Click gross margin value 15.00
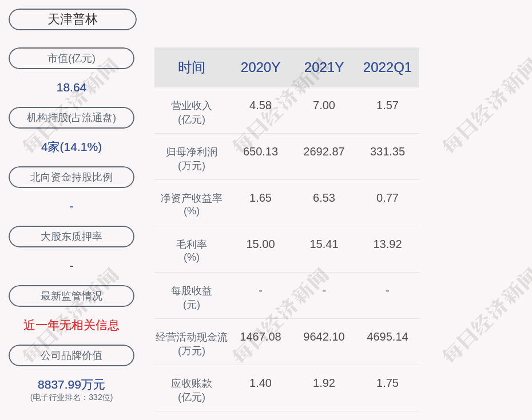 [x=261, y=244]
